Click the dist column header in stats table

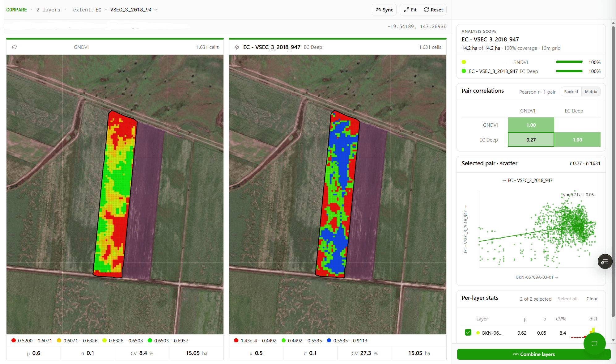tap(593, 319)
